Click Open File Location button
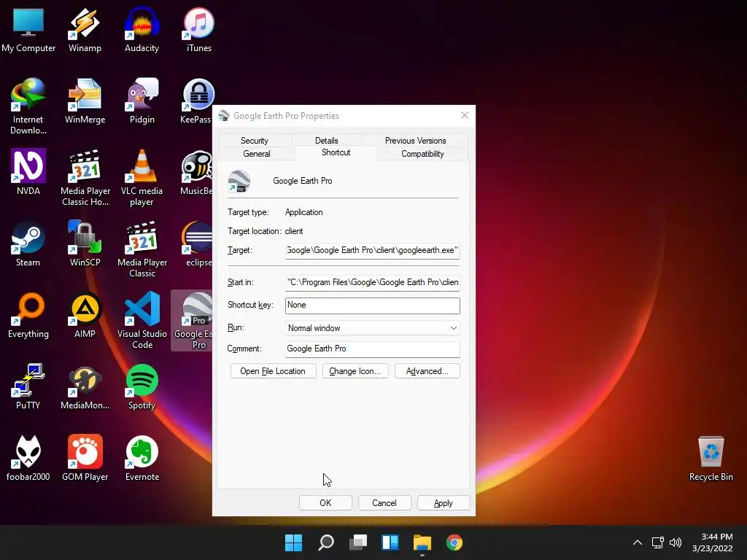Viewport: 747px width, 560px height. click(273, 371)
